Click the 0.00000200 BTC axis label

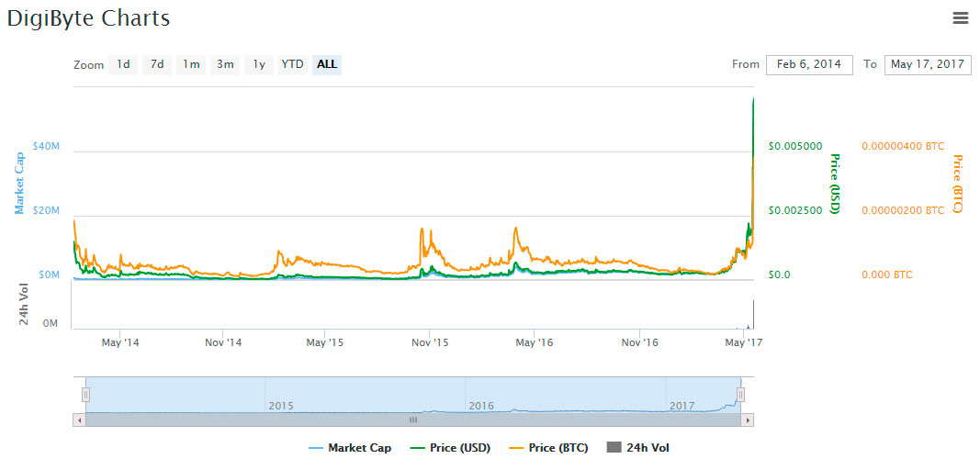click(903, 210)
